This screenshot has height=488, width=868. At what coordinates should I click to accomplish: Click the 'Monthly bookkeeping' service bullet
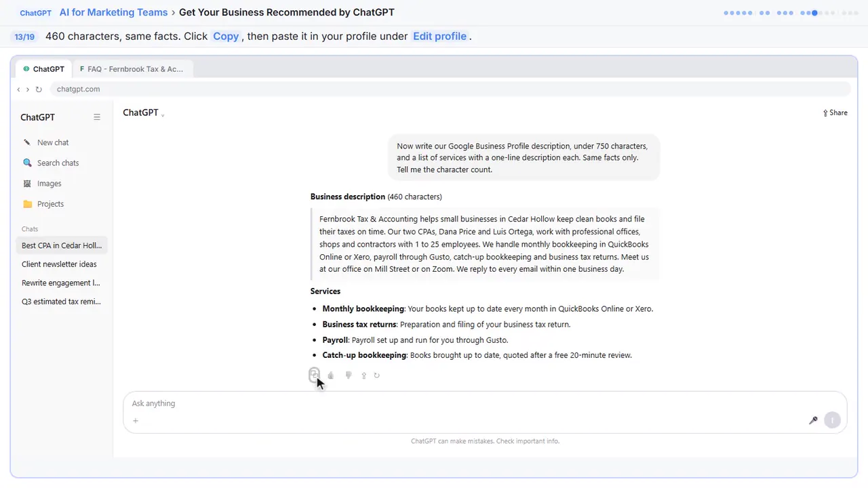tap(488, 309)
